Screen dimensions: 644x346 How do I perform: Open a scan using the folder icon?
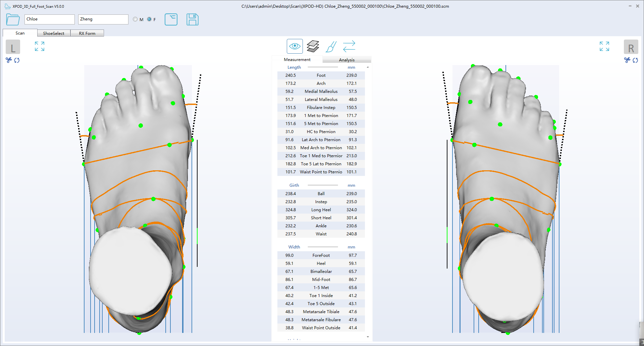click(x=12, y=19)
